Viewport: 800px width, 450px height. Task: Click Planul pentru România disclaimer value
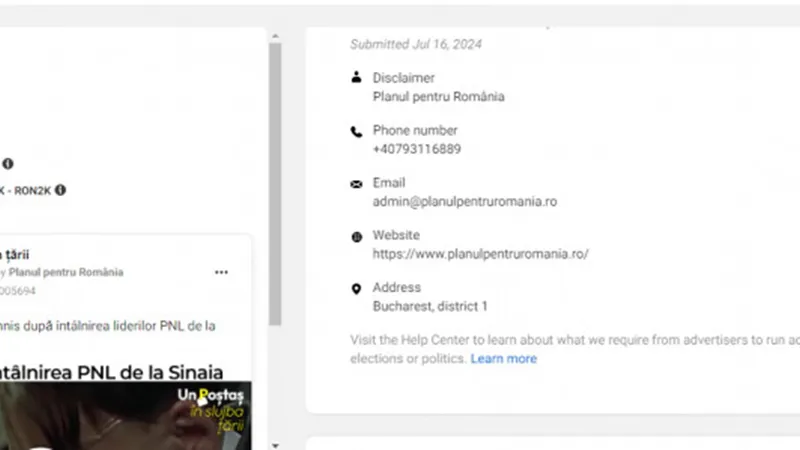[438, 96]
